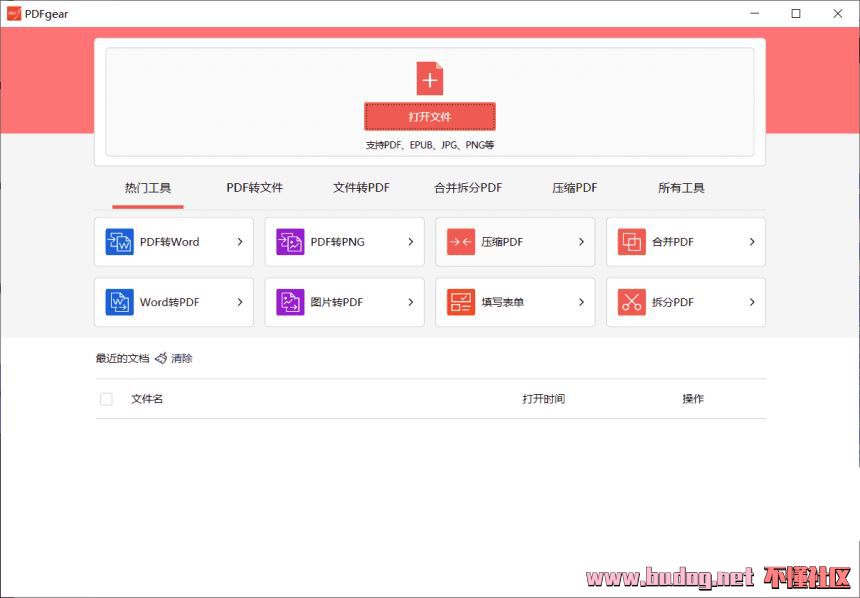Expand the 合并PDF chevron arrow
Viewport: 860px width, 598px height.
[752, 242]
